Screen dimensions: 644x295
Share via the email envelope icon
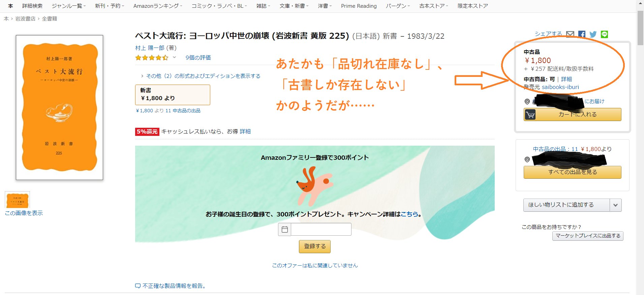(570, 34)
